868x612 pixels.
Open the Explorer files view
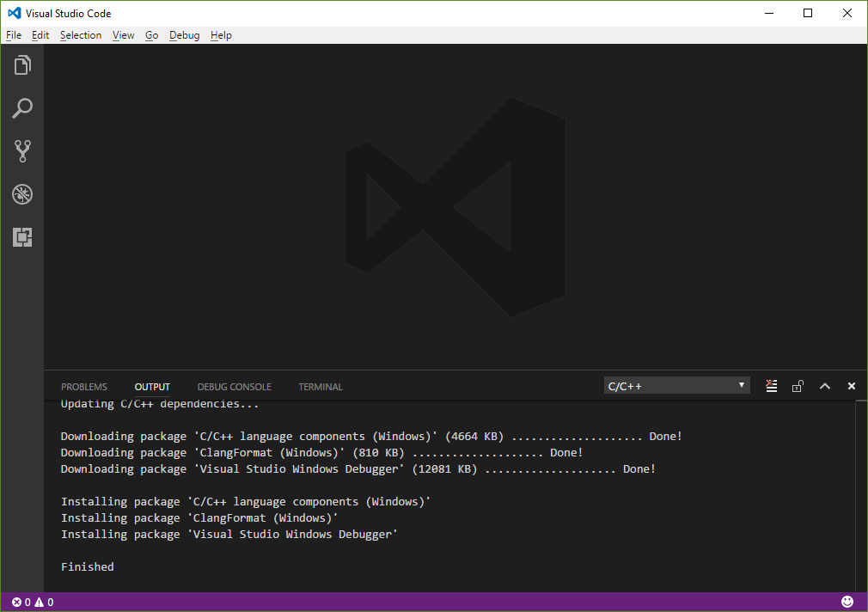click(x=22, y=65)
